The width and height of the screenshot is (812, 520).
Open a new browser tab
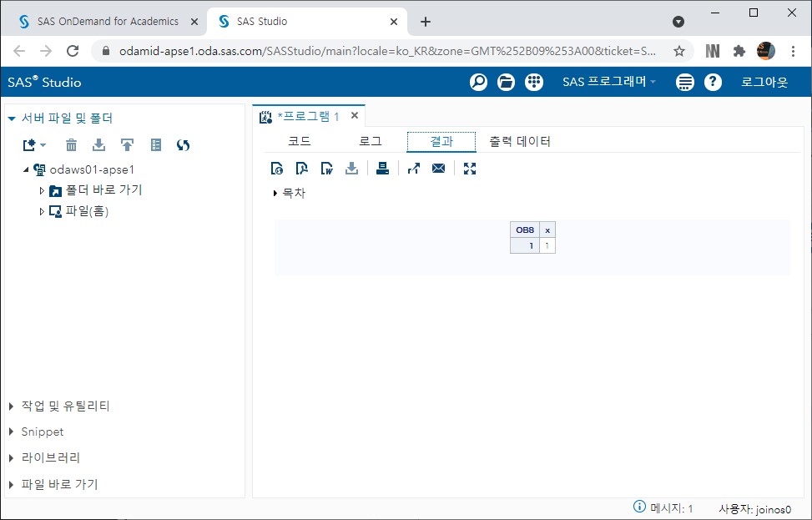pos(425,22)
